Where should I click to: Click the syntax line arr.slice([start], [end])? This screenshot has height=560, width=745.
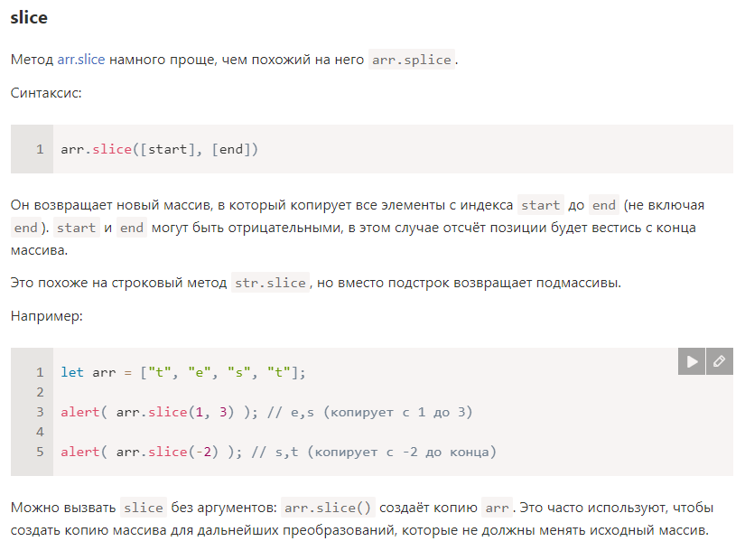159,149
